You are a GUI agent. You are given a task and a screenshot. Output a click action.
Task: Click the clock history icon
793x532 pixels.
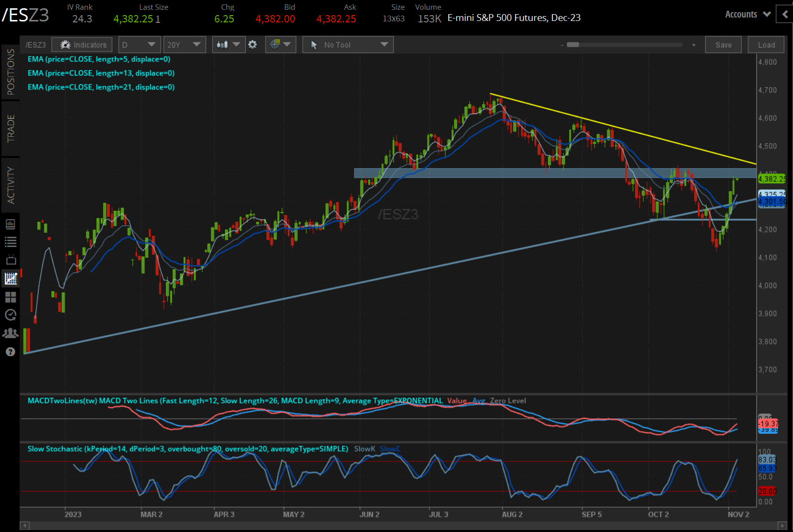(x=10, y=315)
